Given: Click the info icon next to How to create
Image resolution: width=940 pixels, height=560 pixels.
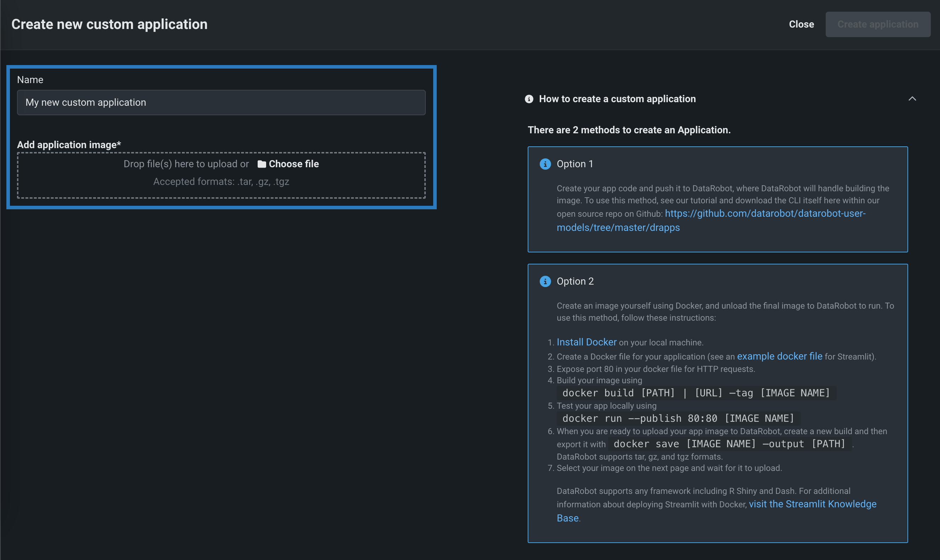Looking at the screenshot, I should click(529, 99).
